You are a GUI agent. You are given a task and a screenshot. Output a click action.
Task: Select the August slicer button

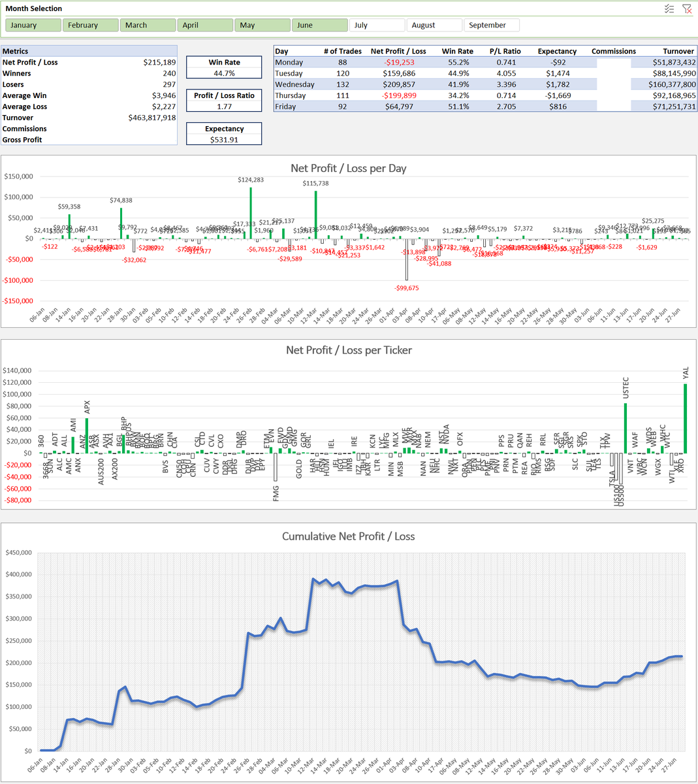[x=434, y=25]
